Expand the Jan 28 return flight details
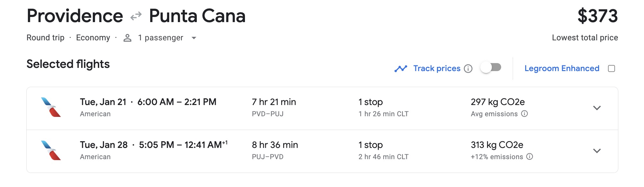Screen dimensions: 644x187 click(x=596, y=151)
